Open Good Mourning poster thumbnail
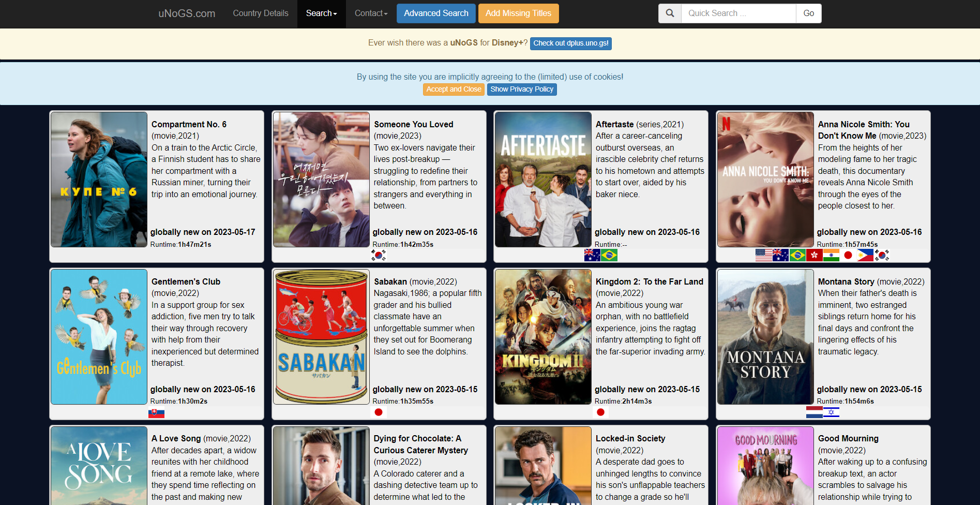 point(765,466)
